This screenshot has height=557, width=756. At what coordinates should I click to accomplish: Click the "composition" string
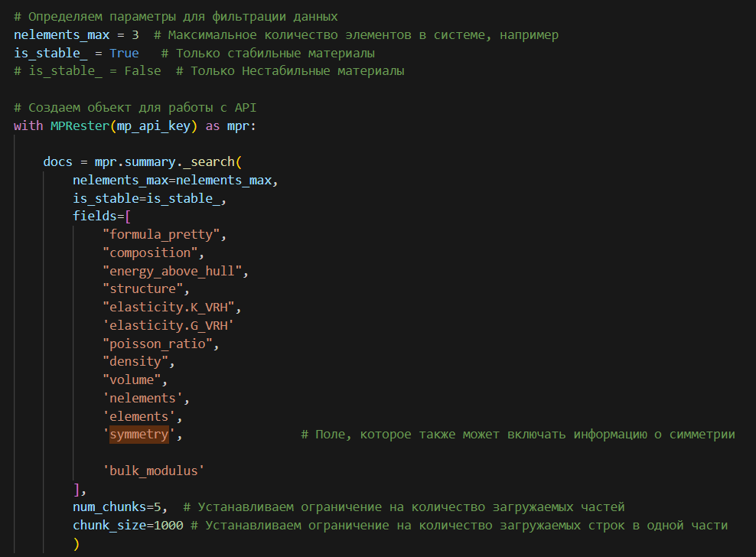coord(150,252)
